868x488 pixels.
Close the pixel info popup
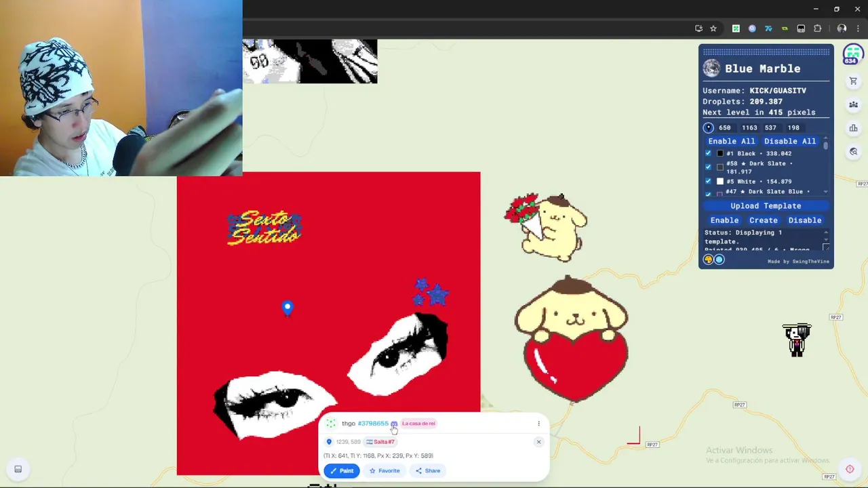tap(538, 442)
